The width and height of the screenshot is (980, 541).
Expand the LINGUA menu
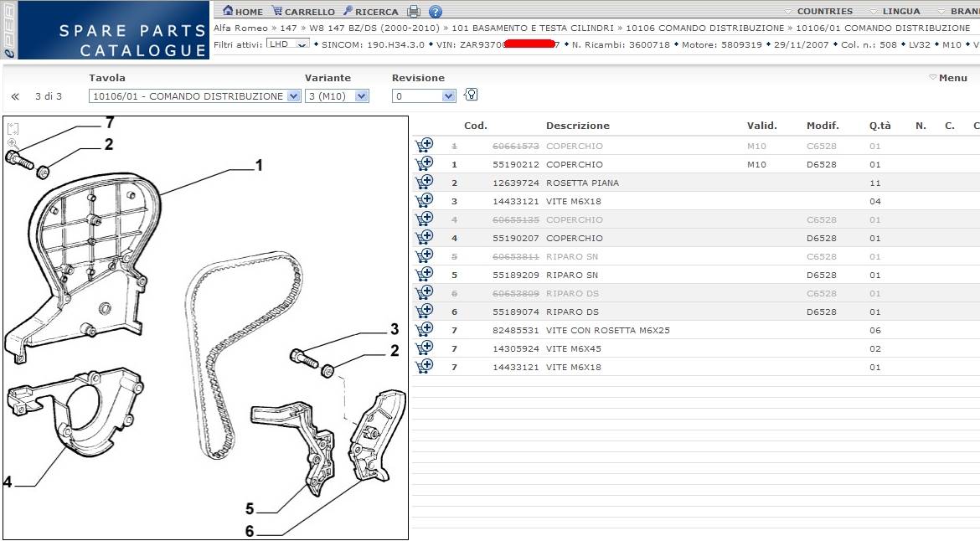pos(895,11)
